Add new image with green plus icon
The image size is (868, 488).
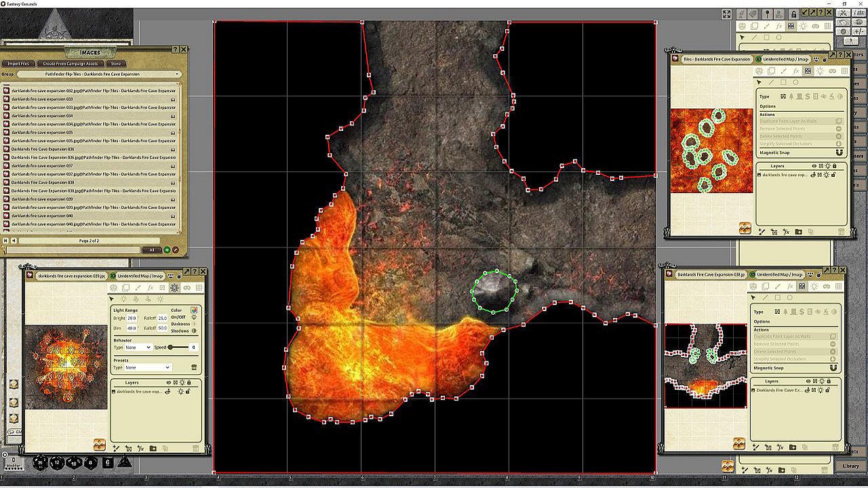tap(167, 250)
